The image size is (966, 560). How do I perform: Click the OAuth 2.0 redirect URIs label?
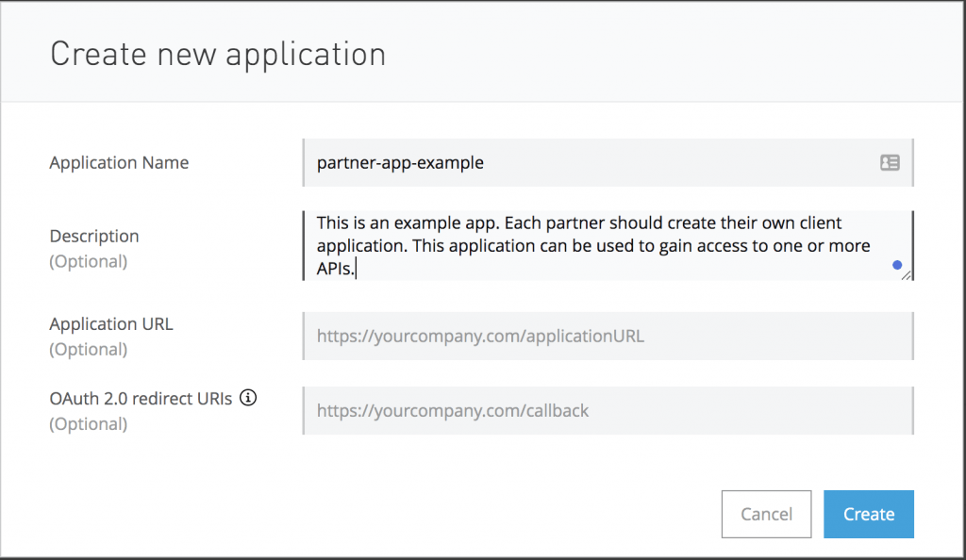141,398
